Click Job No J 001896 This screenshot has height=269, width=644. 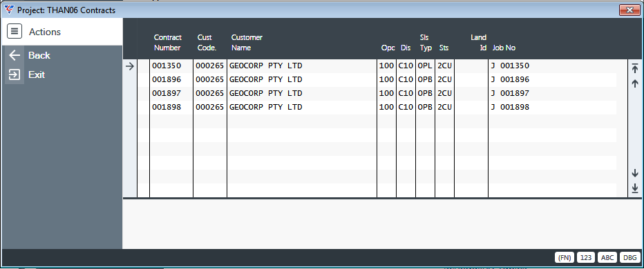(510, 79)
